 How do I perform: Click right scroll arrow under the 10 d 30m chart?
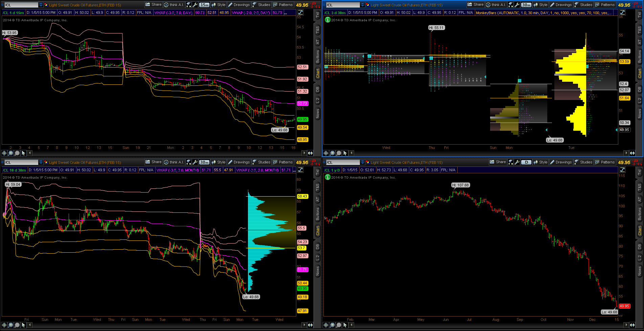[304, 325]
